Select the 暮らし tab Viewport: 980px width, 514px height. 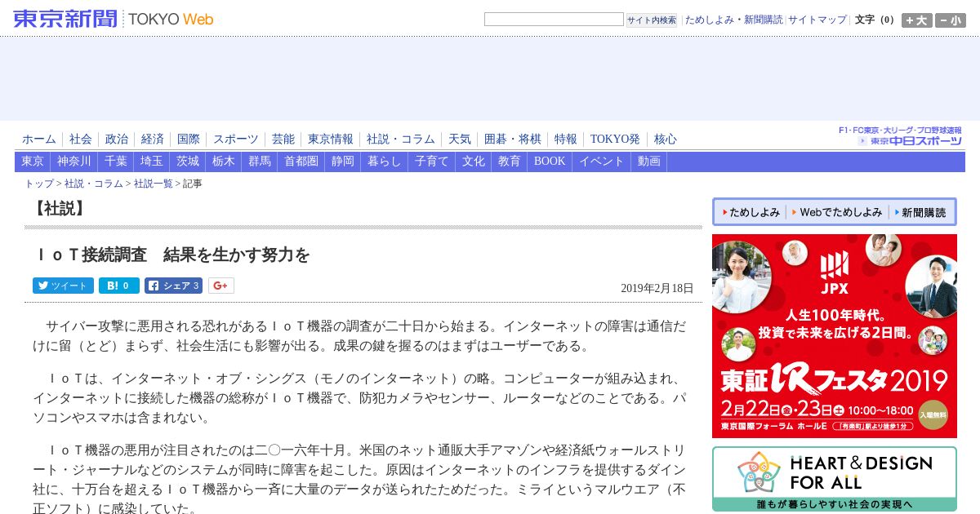(385, 162)
